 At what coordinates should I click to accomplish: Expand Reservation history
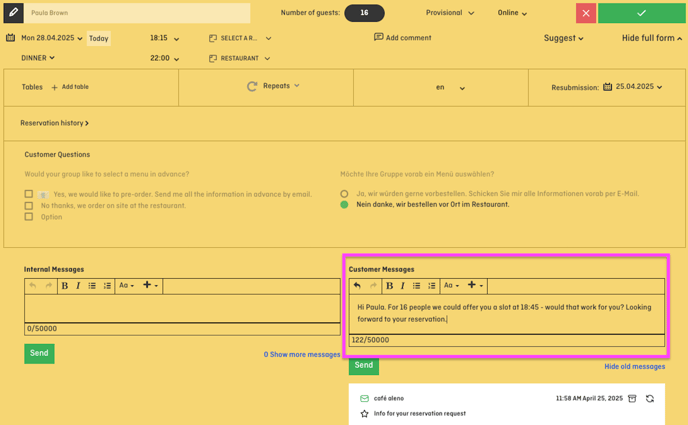54,123
